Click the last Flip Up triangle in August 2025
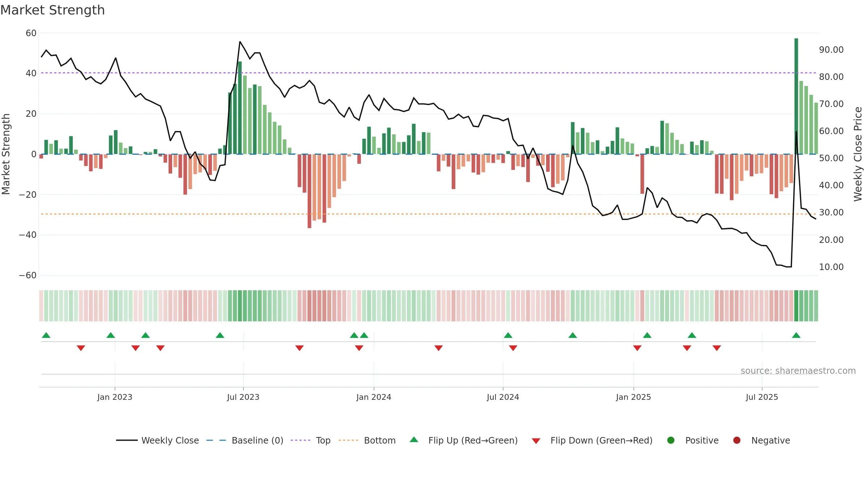 pyautogui.click(x=796, y=335)
